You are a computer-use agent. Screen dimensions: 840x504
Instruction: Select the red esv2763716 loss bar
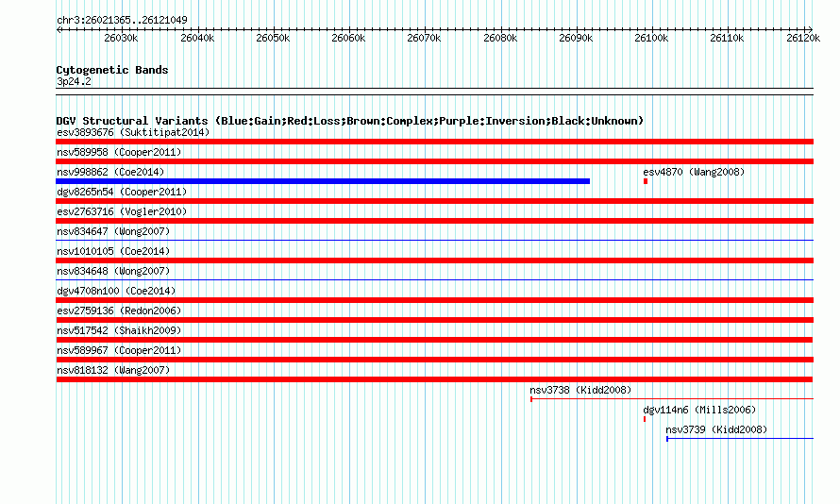pyautogui.click(x=434, y=221)
